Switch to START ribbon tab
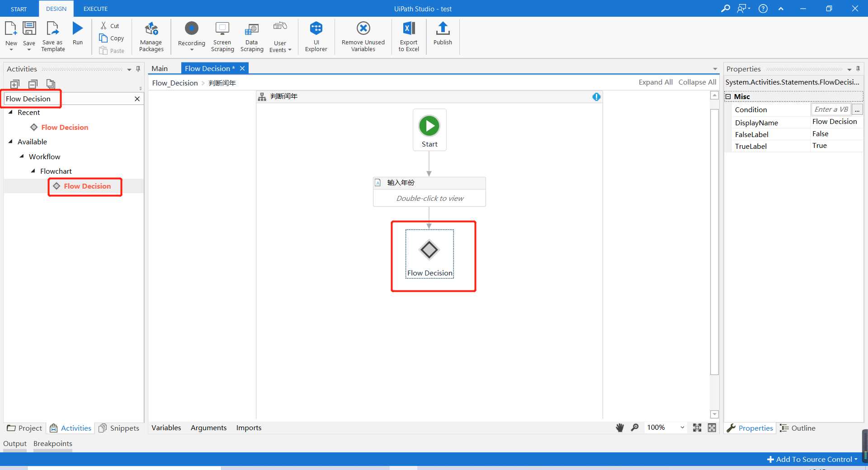Viewport: 868px width, 470px height. 19,9
